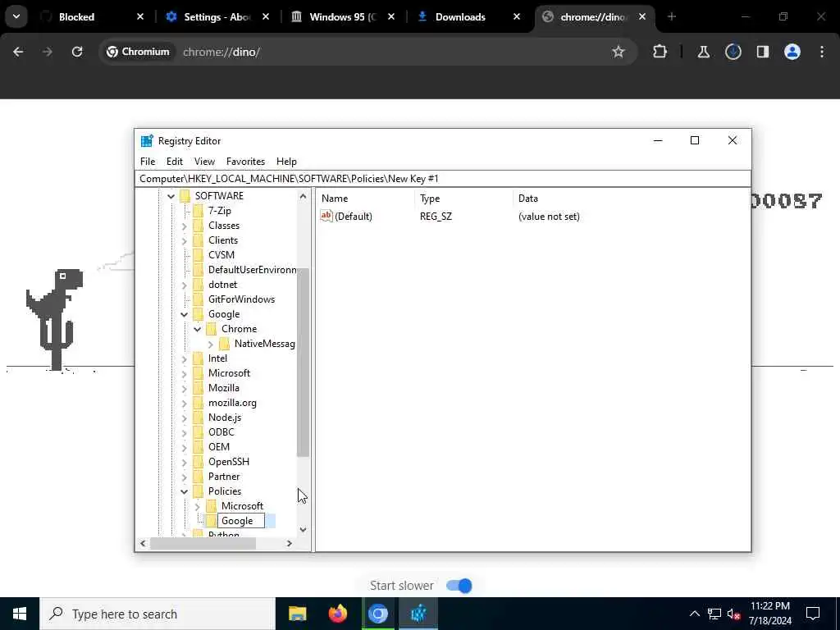Switch to the Windows 95 tab
840x630 pixels.
(343, 17)
